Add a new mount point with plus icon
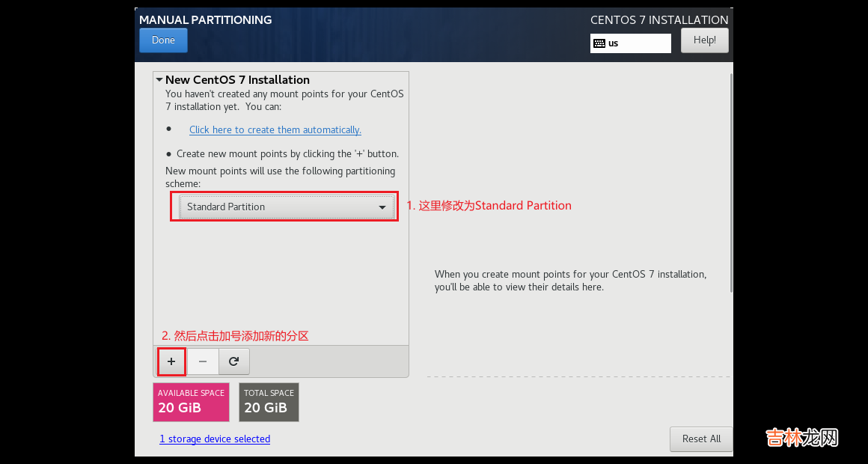 click(171, 361)
